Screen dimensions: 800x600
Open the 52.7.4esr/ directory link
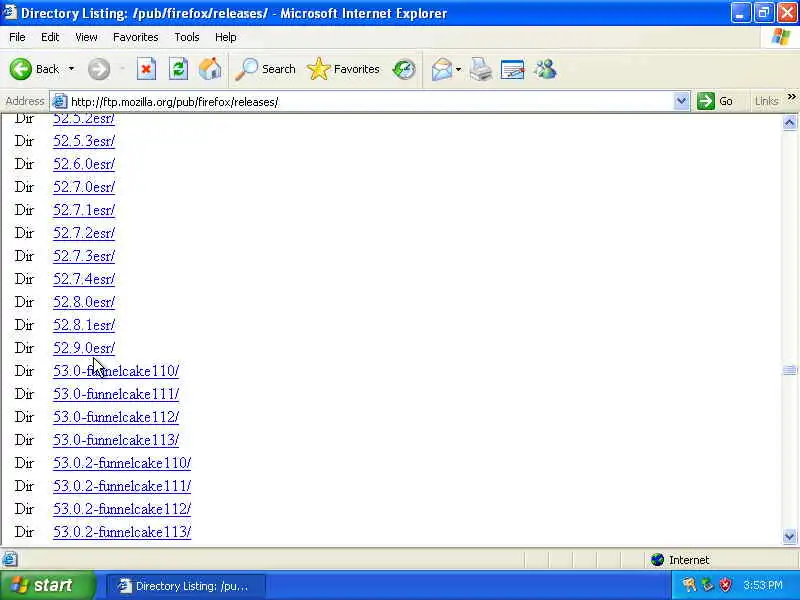click(84, 279)
